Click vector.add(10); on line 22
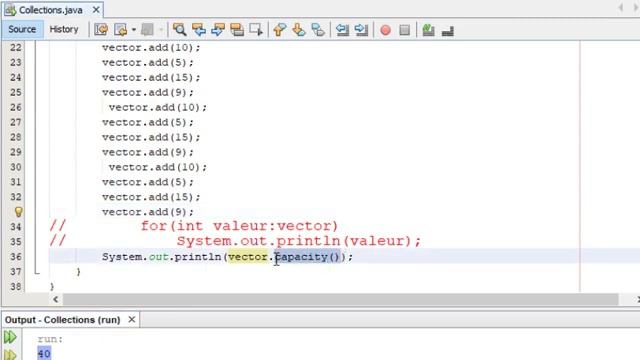Screen dimensions: 640x360 (151, 48)
